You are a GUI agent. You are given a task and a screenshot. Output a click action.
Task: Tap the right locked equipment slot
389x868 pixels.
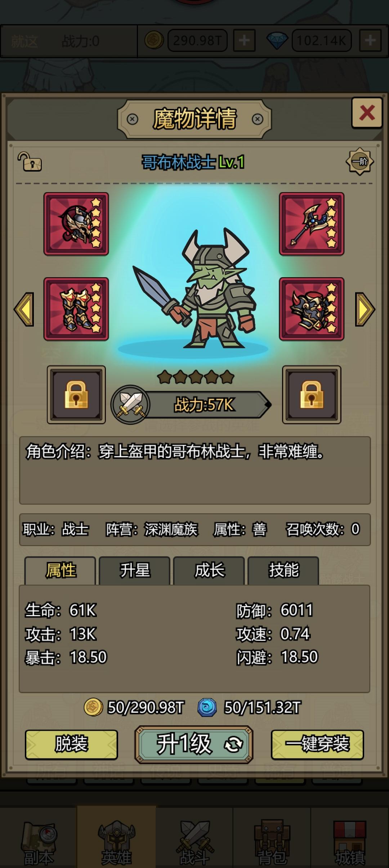[x=312, y=395]
